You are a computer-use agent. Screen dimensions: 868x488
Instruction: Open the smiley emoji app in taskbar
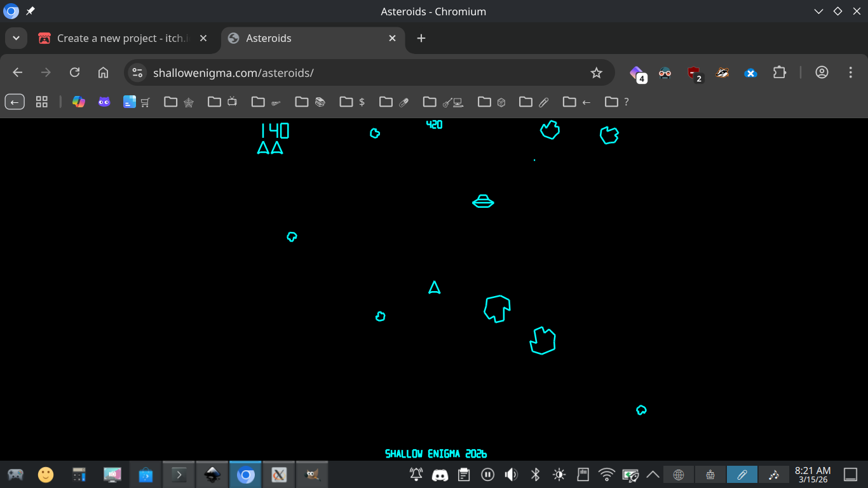click(x=46, y=475)
